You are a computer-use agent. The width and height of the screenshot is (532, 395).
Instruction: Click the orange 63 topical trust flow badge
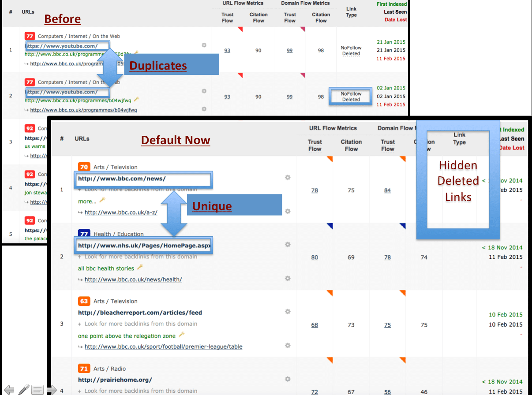pos(84,301)
